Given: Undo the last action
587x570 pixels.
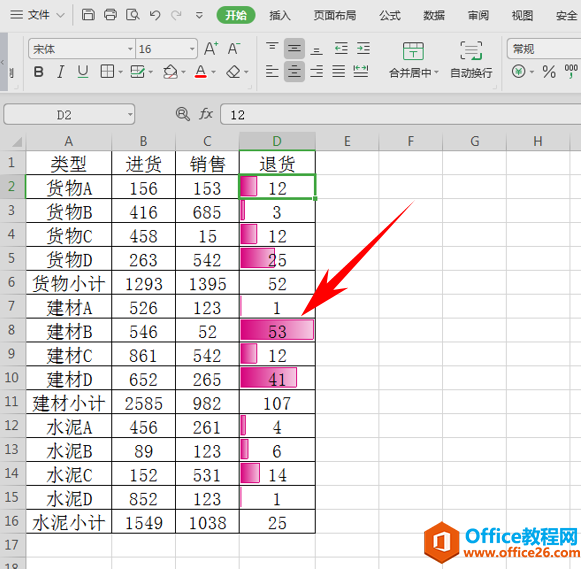Looking at the screenshot, I should pyautogui.click(x=155, y=15).
